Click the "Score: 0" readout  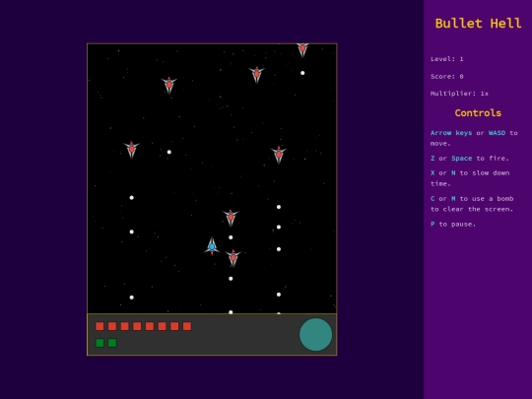pyautogui.click(x=447, y=76)
